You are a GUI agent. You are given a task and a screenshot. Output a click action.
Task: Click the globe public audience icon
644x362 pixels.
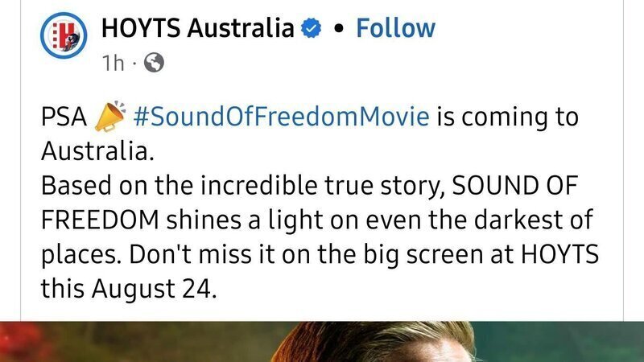point(153,63)
